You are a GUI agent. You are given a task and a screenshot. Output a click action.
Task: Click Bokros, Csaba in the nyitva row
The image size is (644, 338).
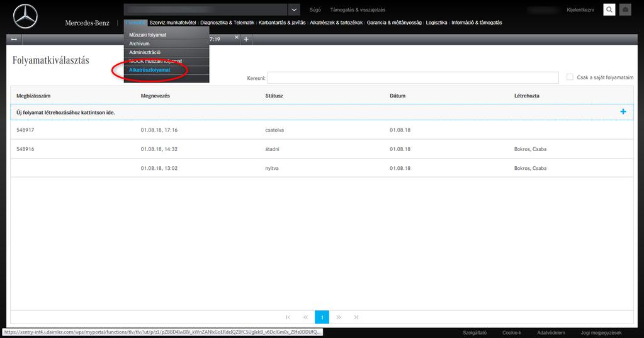pyautogui.click(x=530, y=168)
